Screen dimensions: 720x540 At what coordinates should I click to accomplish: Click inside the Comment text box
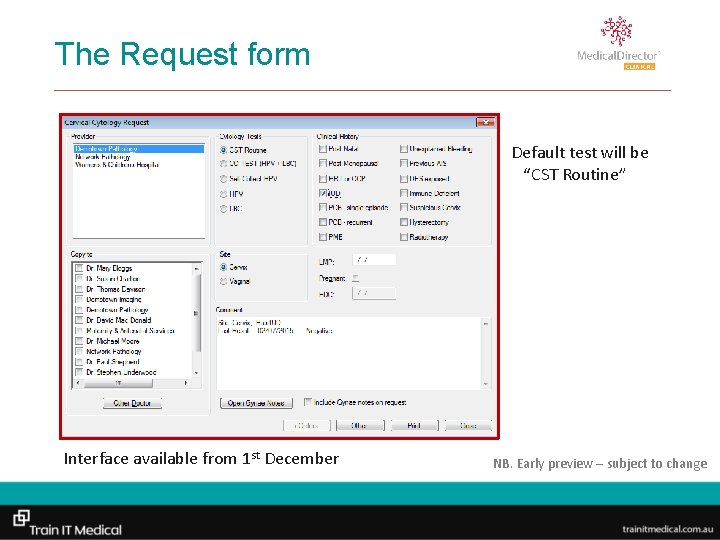coord(349,354)
